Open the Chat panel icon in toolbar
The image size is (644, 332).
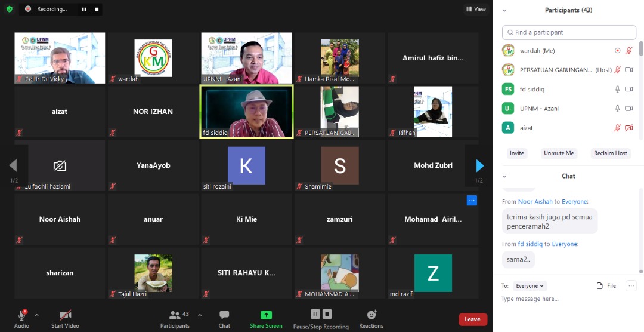224,315
